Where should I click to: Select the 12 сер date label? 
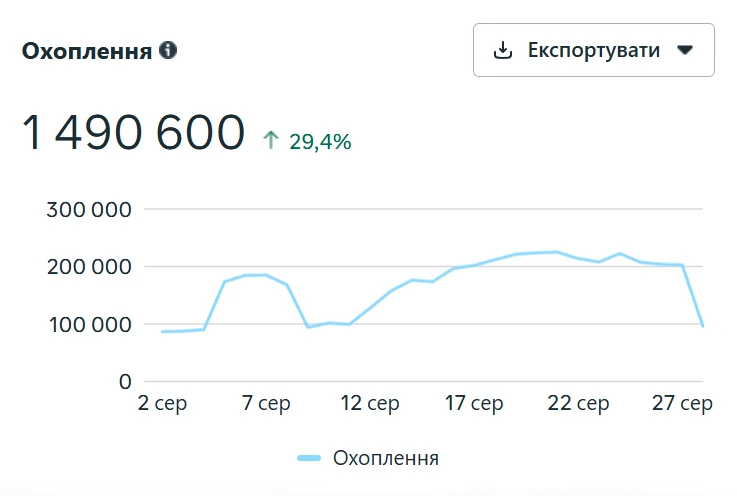[370, 403]
